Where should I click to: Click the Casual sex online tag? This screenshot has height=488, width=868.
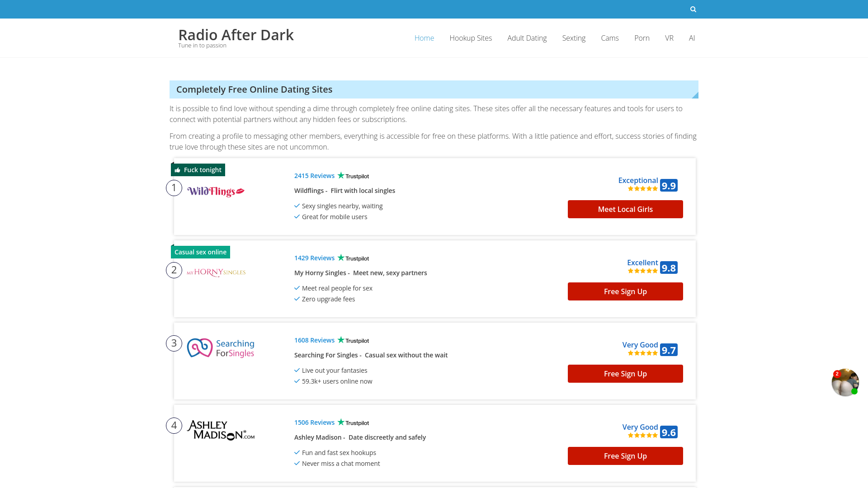pos(200,252)
